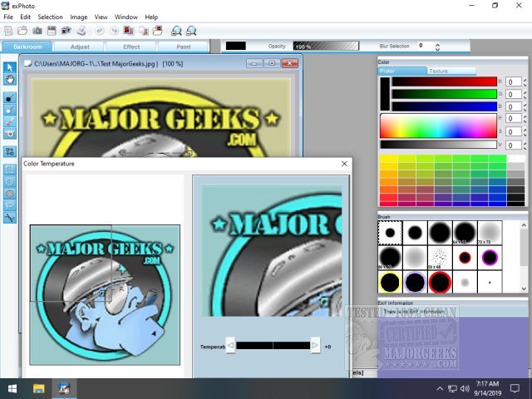The height and width of the screenshot is (399, 532).
Task: Open the Window menu
Action: (126, 17)
